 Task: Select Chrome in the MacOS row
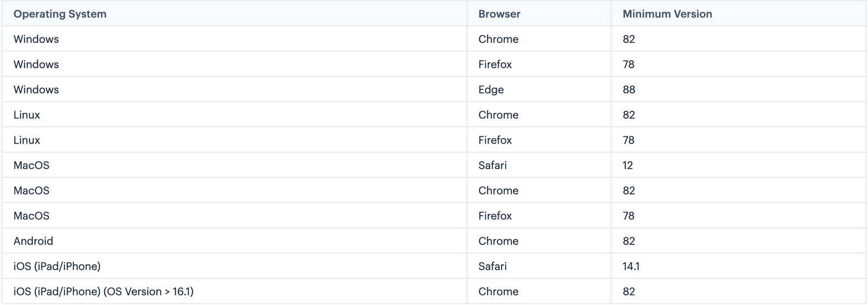498,191
